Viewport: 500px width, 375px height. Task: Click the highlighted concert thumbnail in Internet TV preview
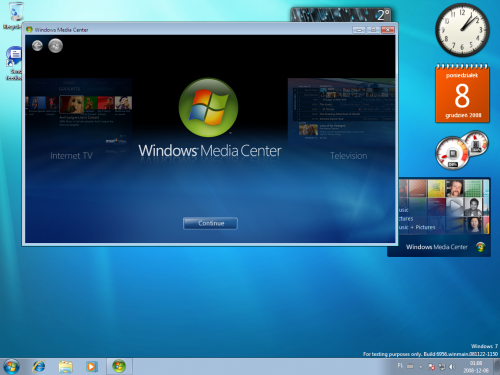coord(71,104)
